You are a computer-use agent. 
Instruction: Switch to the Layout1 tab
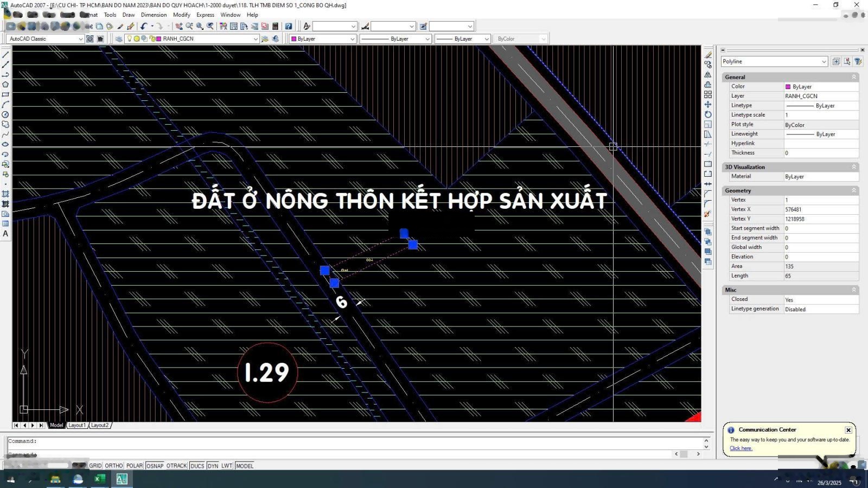76,425
